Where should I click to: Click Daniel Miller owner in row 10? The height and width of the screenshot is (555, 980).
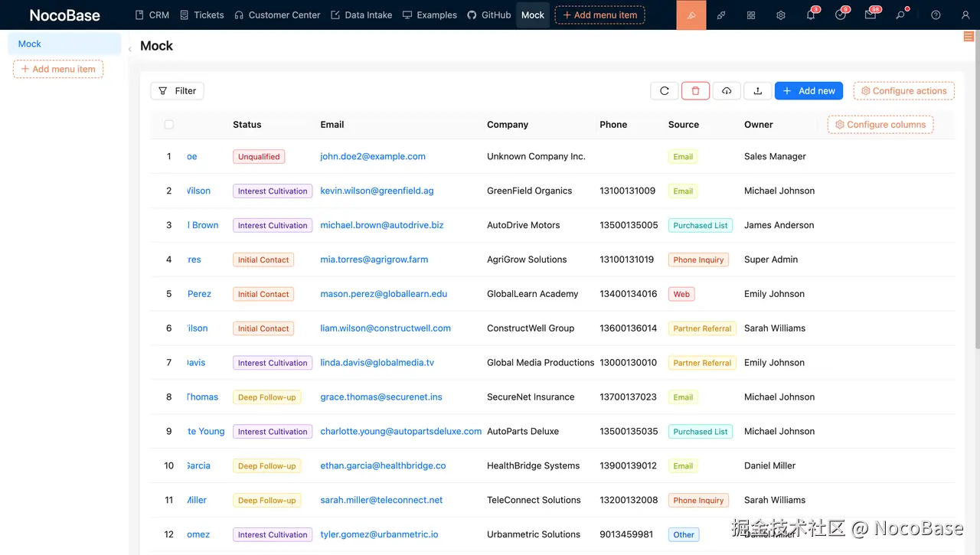pos(769,465)
